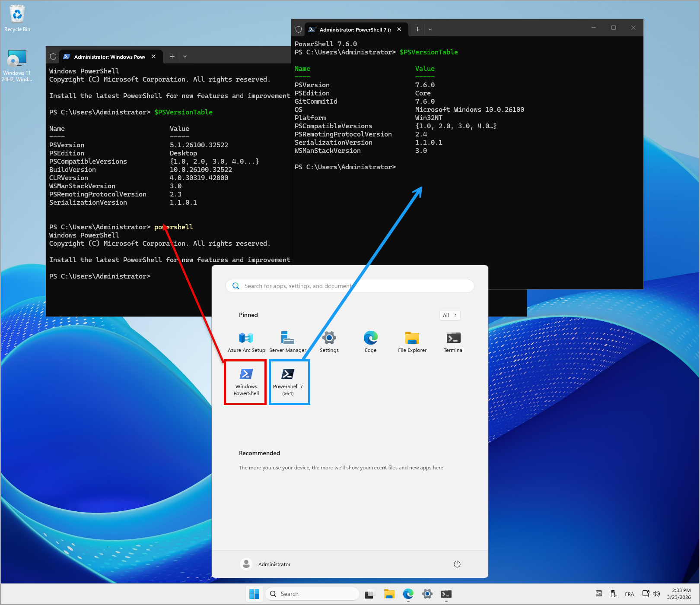Select Windows 11 24H2 desktop icon
This screenshot has width=700, height=605.
tap(17, 66)
